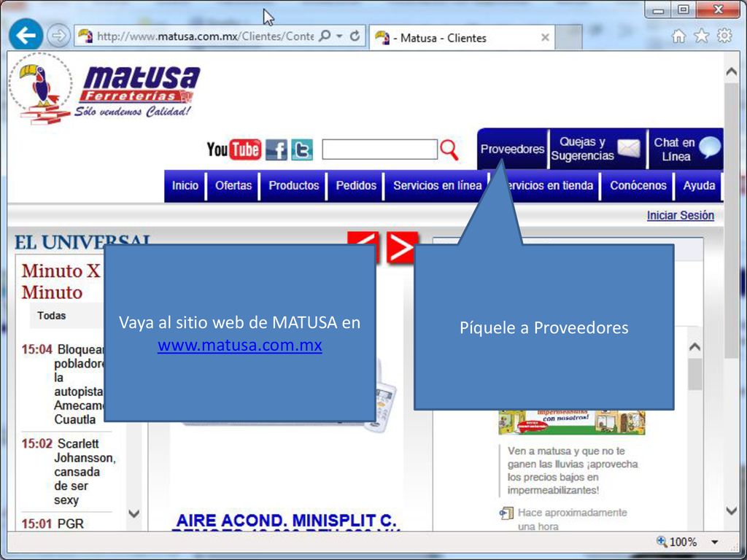The image size is (747, 560).
Task: Click AIRE ACOND. MINISPLIT product title
Action: coord(286,520)
